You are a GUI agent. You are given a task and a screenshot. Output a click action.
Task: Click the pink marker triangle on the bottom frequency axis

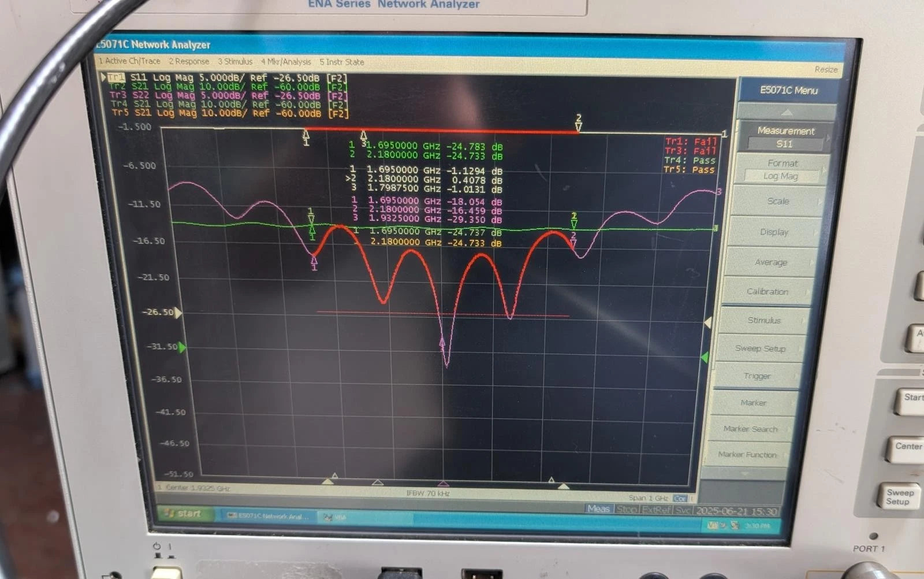coord(443,484)
